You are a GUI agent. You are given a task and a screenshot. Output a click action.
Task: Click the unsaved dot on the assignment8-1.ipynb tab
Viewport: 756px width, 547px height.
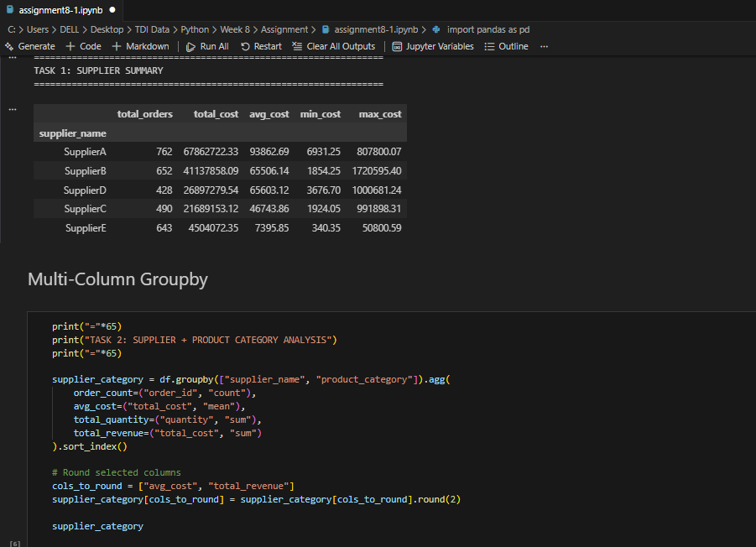point(112,9)
